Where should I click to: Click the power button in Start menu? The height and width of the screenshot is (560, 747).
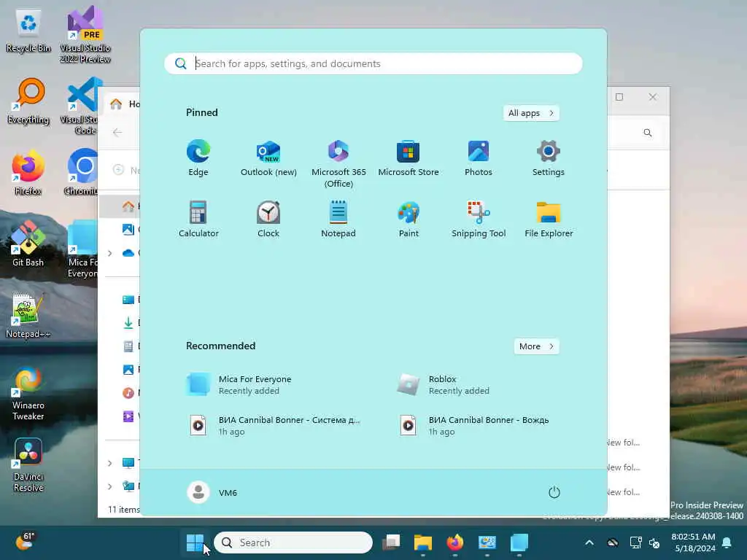coord(554,492)
